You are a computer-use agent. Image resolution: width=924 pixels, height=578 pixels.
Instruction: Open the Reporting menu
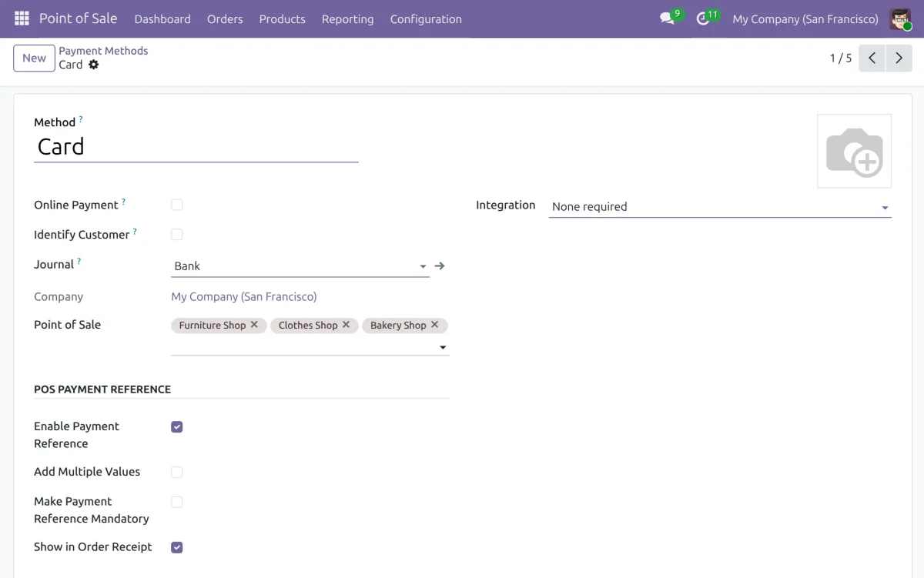click(x=347, y=18)
